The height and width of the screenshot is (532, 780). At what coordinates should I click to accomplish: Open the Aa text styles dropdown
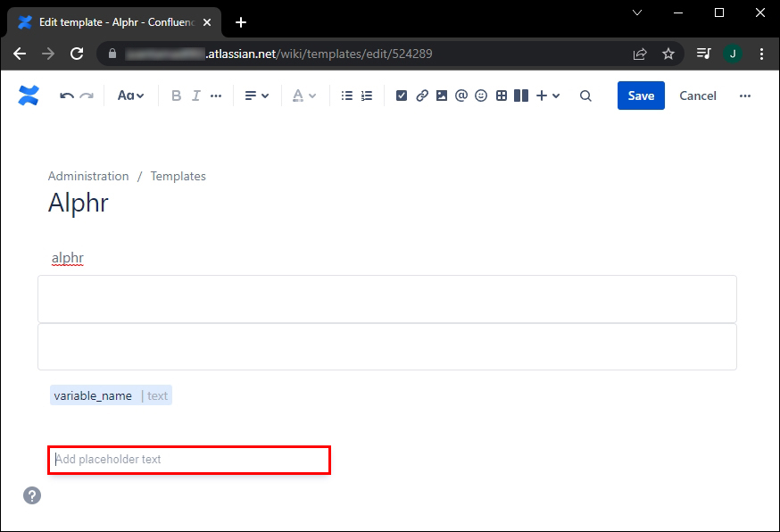[130, 96]
